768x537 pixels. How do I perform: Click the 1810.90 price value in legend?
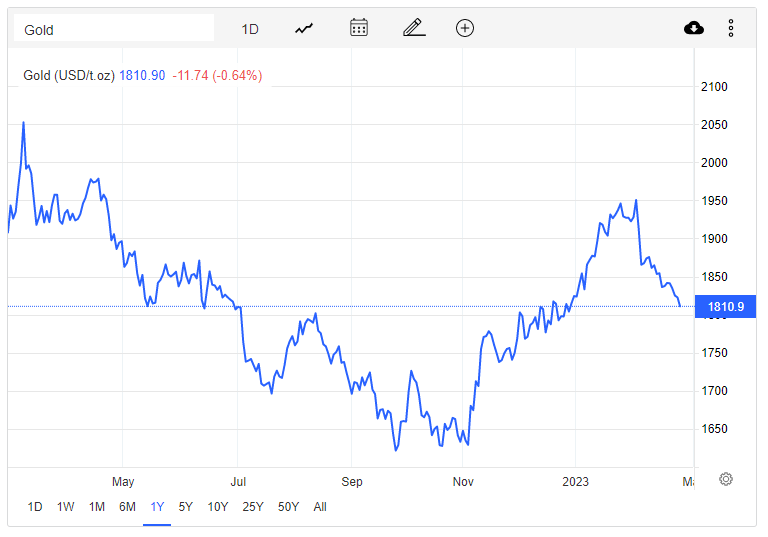point(142,75)
